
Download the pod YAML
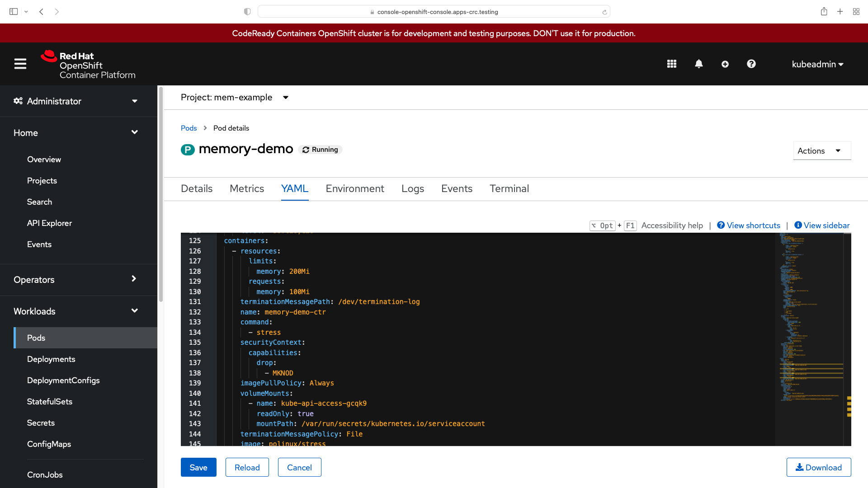(819, 467)
